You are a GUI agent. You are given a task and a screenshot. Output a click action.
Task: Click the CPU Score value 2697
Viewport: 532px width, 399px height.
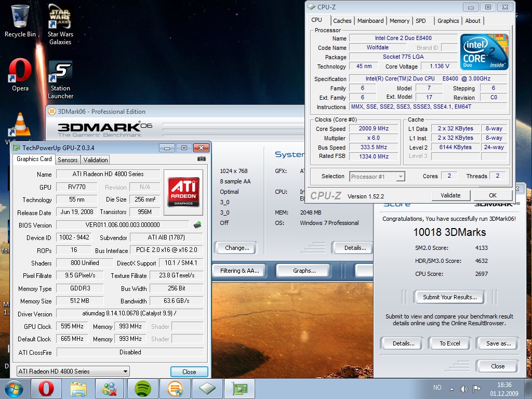[481, 274]
